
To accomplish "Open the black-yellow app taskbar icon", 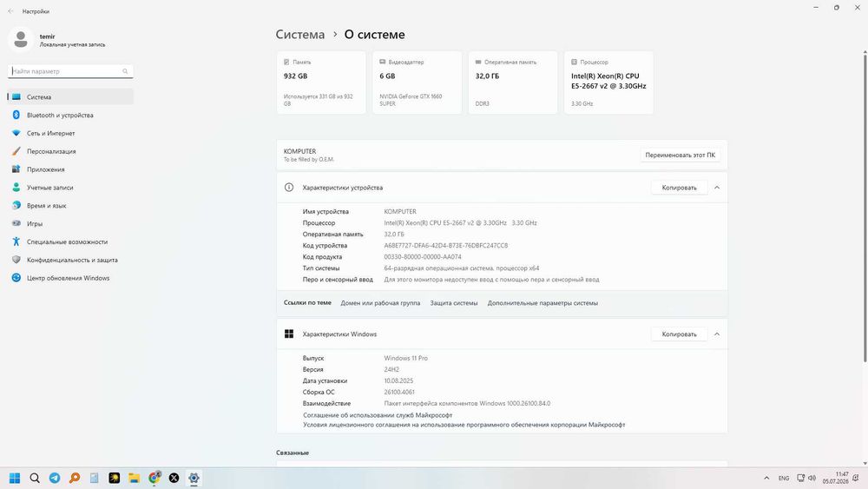I will pos(114,478).
